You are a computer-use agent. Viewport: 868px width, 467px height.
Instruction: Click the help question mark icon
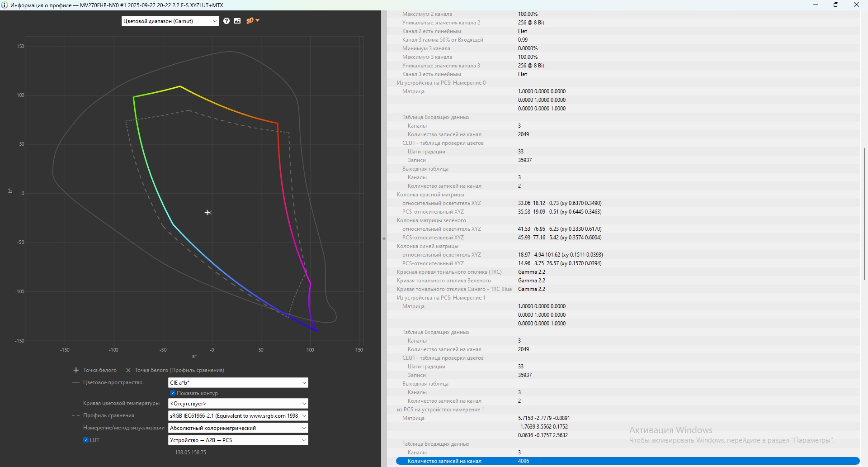point(226,21)
